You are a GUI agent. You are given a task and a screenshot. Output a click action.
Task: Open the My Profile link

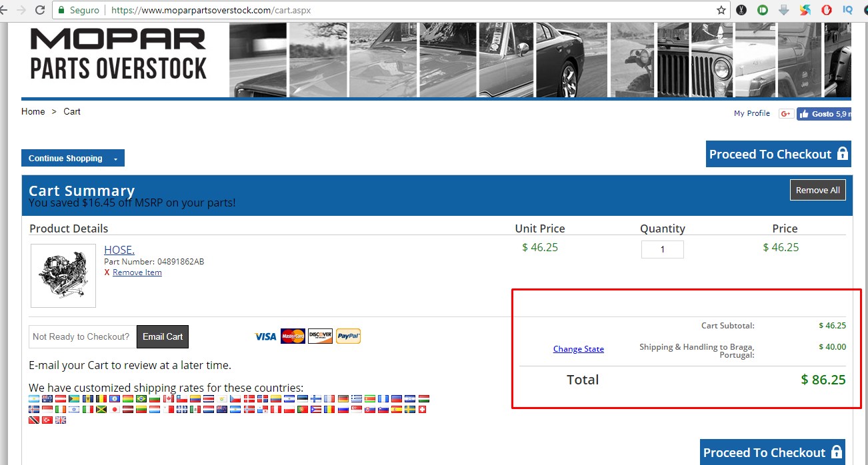(x=752, y=113)
